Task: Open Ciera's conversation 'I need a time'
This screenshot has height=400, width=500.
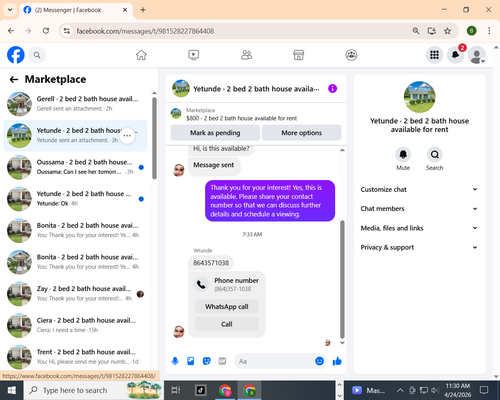Action: (x=75, y=325)
